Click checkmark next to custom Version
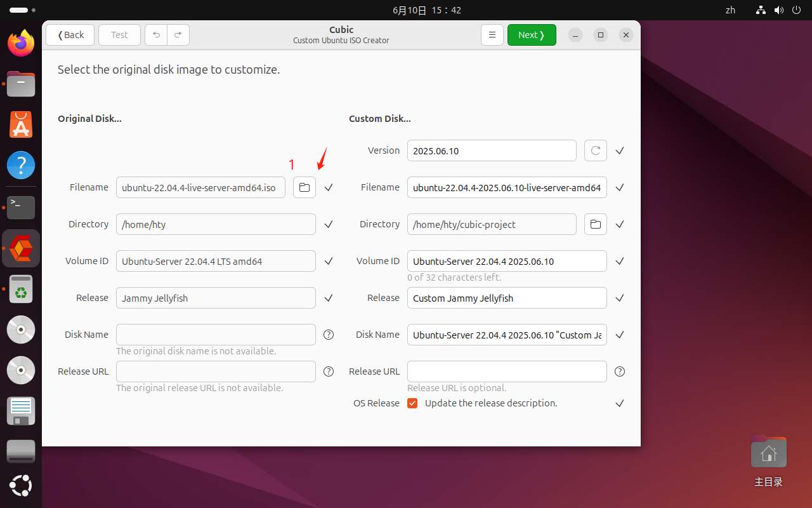 [x=620, y=150]
